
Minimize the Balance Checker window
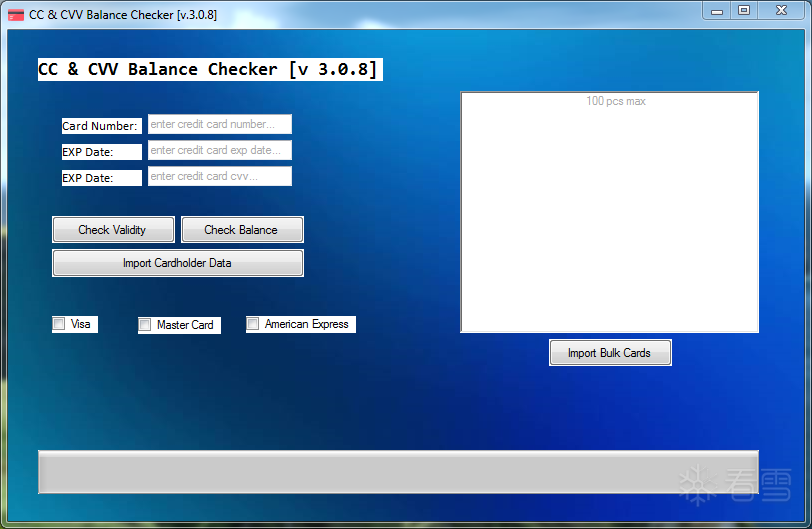pos(717,10)
